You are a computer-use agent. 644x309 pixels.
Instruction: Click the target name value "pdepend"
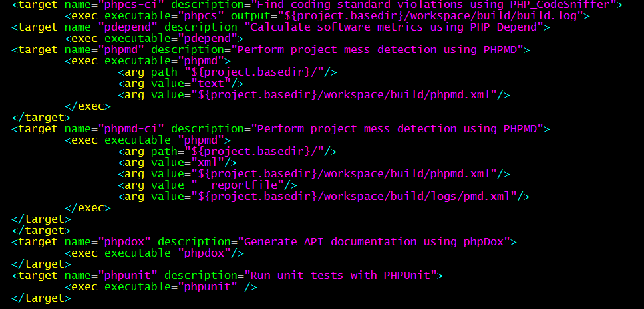(x=128, y=27)
